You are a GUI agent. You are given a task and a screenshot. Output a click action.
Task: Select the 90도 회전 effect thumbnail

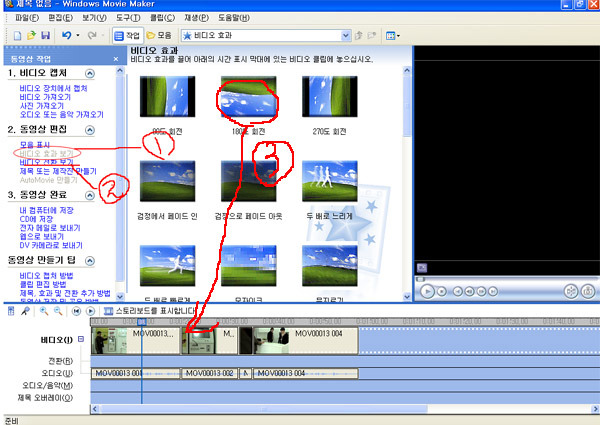click(167, 96)
